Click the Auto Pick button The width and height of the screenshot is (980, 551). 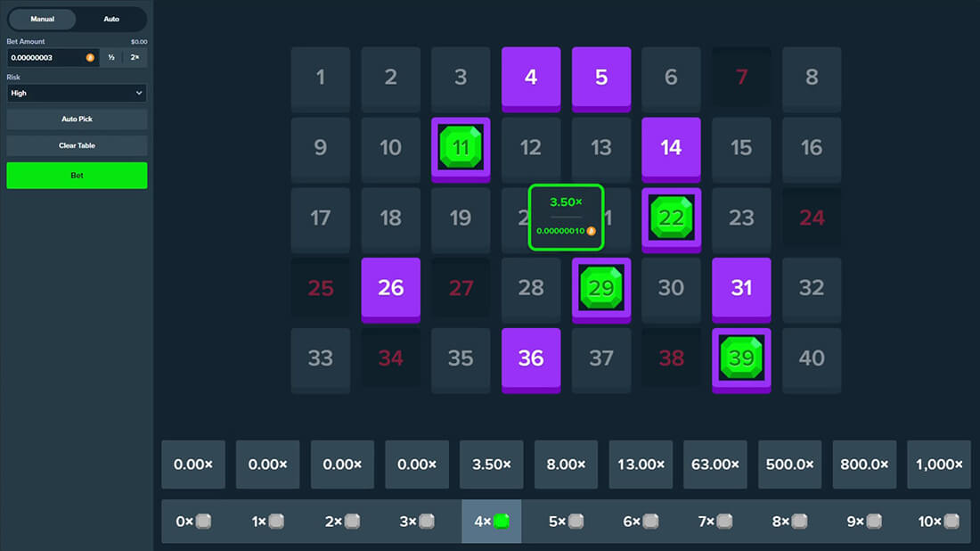pyautogui.click(x=77, y=119)
